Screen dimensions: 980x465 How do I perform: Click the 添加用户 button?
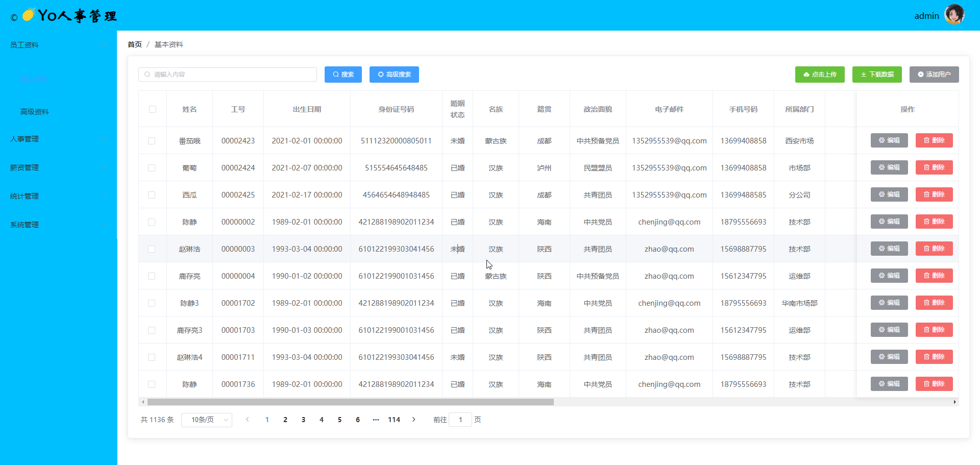pyautogui.click(x=934, y=75)
